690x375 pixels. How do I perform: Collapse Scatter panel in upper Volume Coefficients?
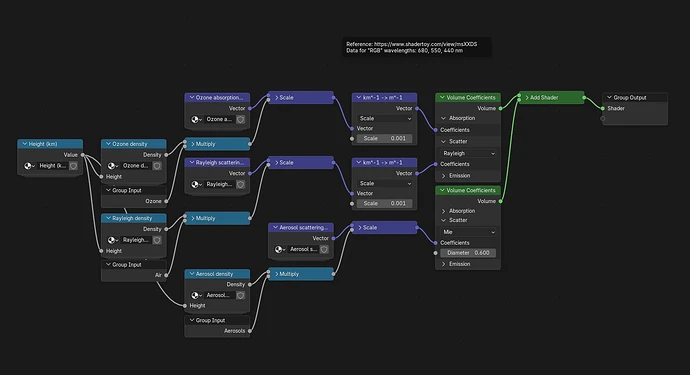pos(444,141)
